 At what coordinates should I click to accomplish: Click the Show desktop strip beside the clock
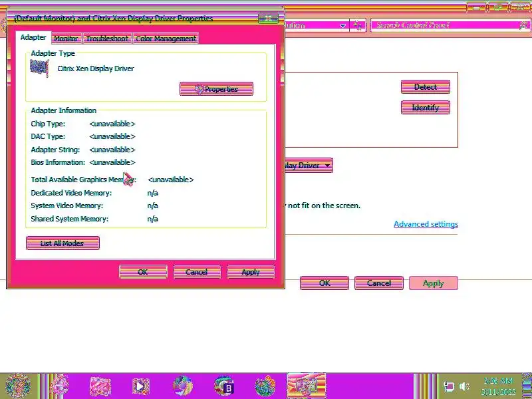click(x=527, y=386)
